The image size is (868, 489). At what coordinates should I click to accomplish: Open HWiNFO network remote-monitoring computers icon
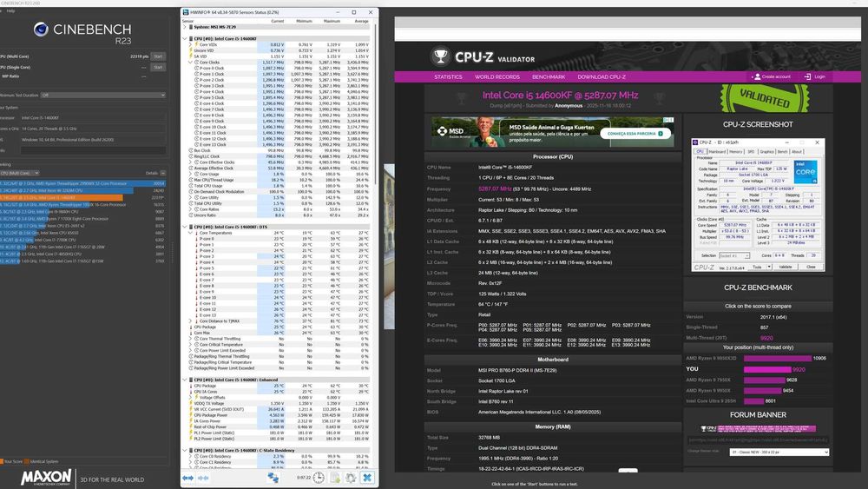coord(273,478)
